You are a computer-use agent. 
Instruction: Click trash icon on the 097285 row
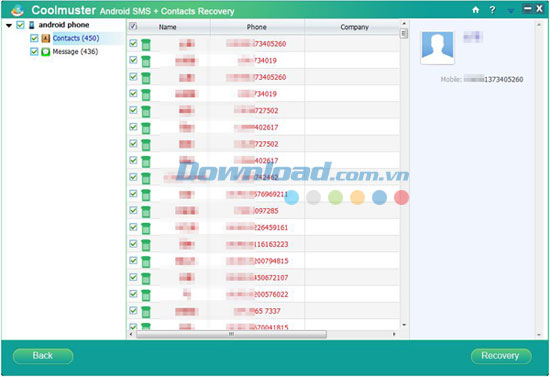pyautogui.click(x=146, y=211)
